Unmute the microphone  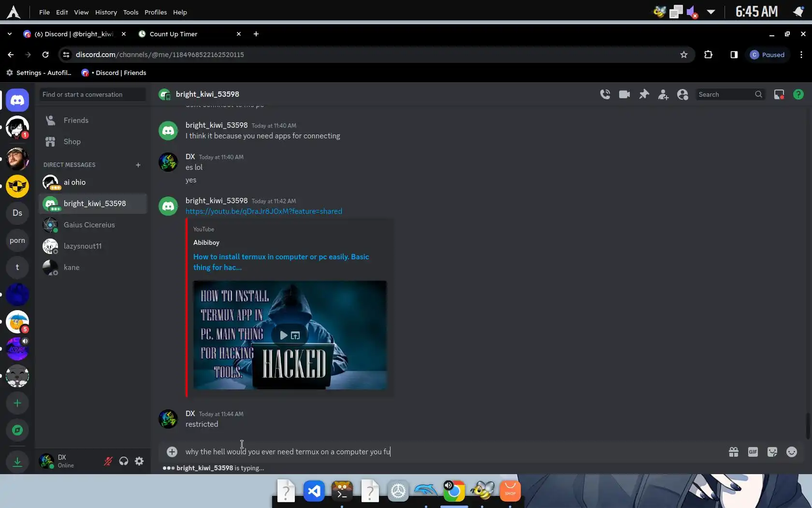click(x=108, y=461)
